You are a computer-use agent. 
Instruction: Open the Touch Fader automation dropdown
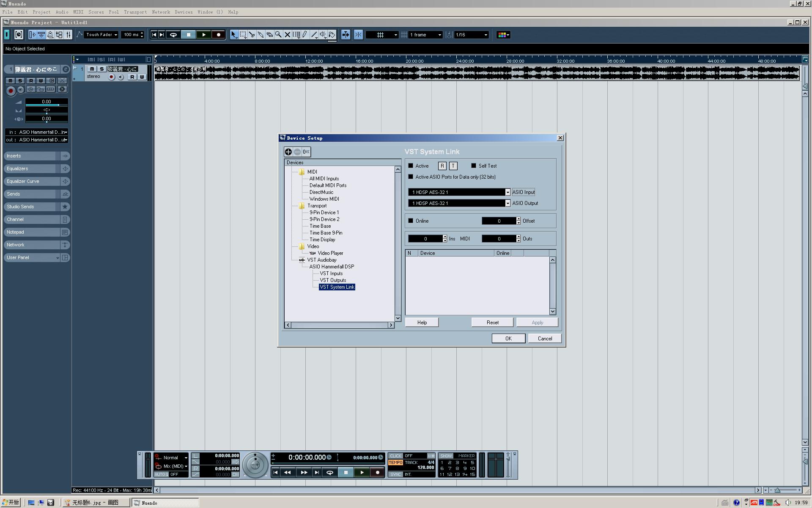click(x=101, y=35)
